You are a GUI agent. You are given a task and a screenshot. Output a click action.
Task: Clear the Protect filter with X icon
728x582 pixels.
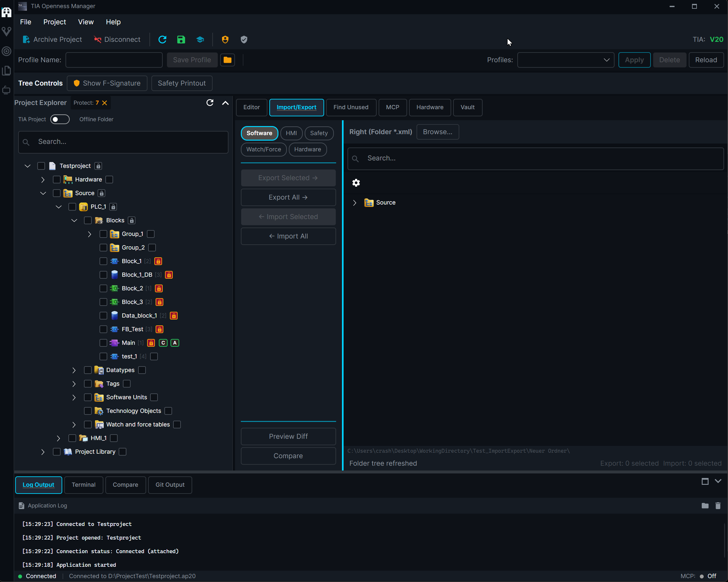(105, 103)
